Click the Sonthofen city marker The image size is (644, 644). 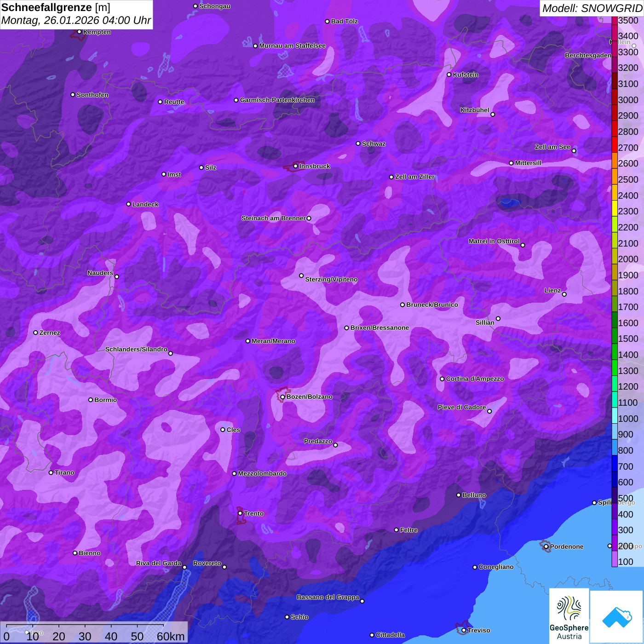(x=73, y=95)
